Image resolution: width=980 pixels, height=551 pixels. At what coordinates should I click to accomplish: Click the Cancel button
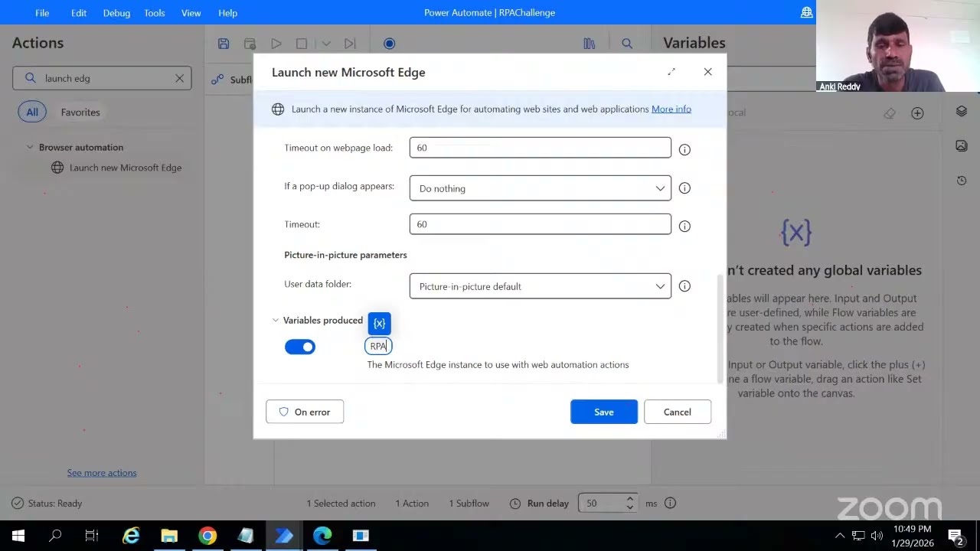click(x=677, y=412)
